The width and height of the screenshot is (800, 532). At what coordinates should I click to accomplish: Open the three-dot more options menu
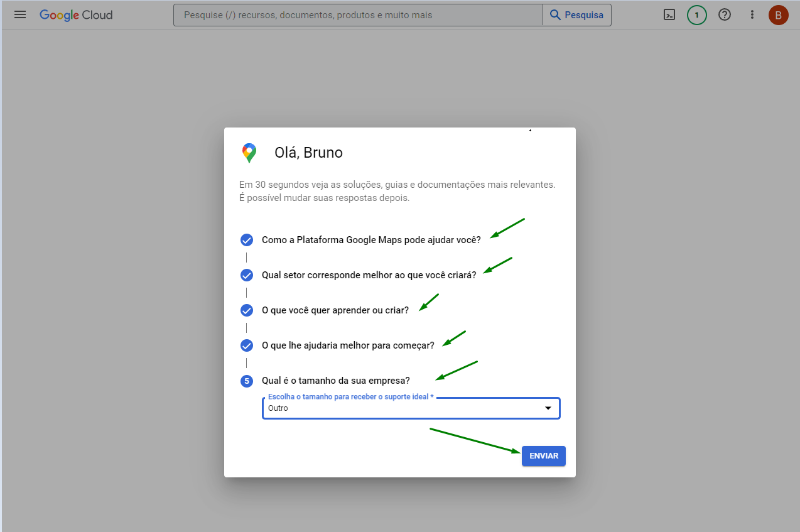(752, 15)
